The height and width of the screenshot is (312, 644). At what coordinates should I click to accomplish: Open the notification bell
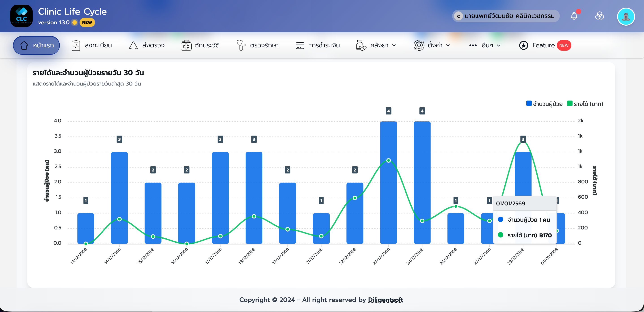574,16
